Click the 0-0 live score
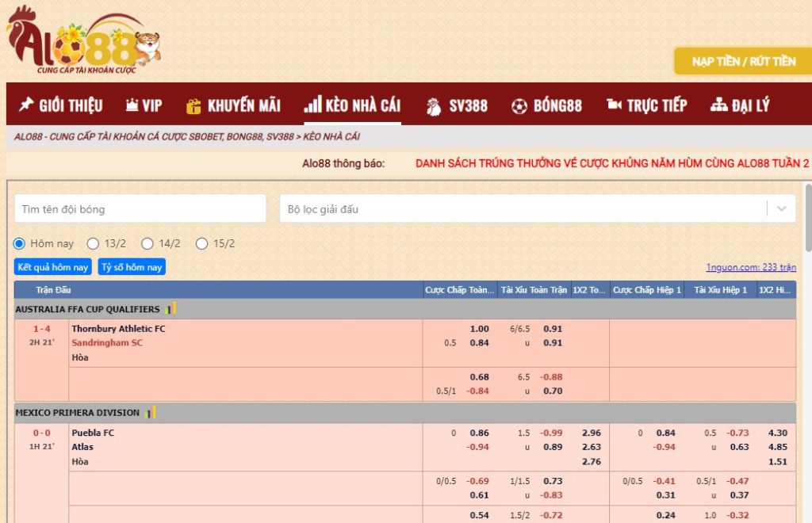The image size is (812, 523). click(x=42, y=433)
